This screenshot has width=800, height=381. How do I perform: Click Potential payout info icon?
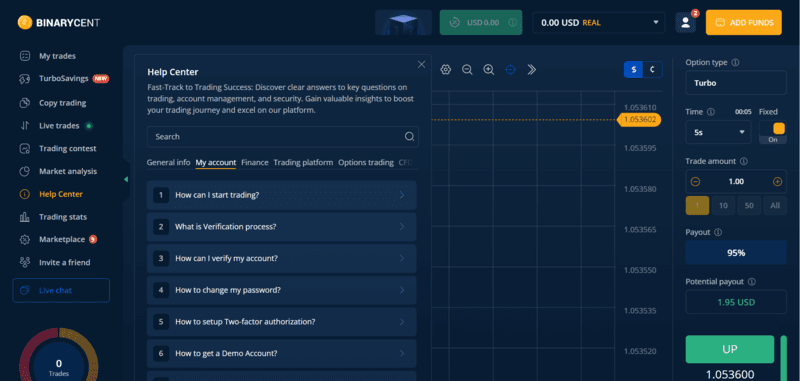[x=752, y=282]
